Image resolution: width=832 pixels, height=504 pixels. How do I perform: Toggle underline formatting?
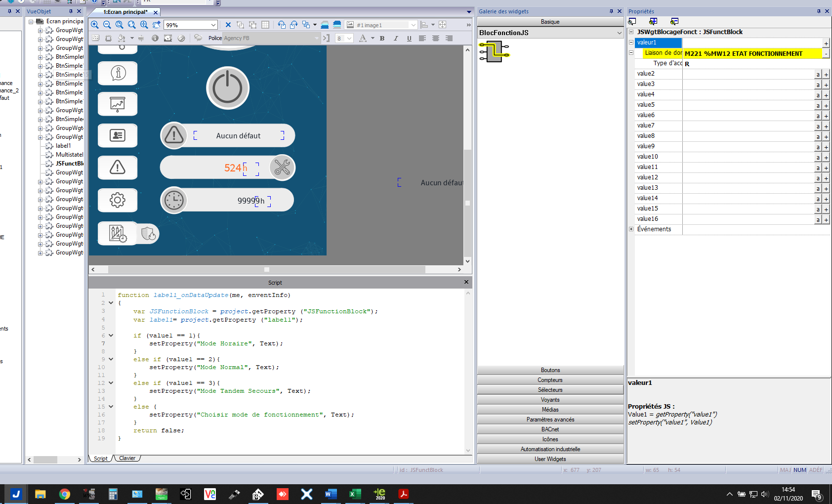tap(409, 38)
